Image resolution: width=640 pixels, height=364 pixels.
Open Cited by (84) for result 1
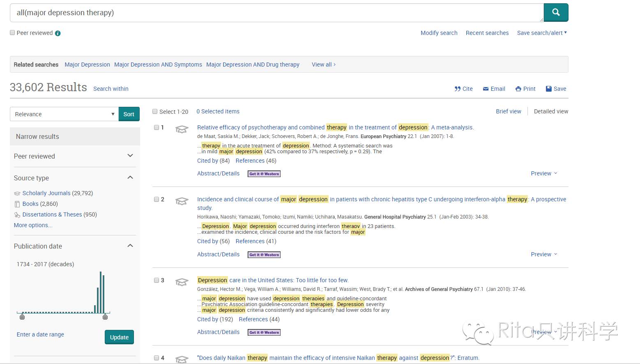click(213, 161)
